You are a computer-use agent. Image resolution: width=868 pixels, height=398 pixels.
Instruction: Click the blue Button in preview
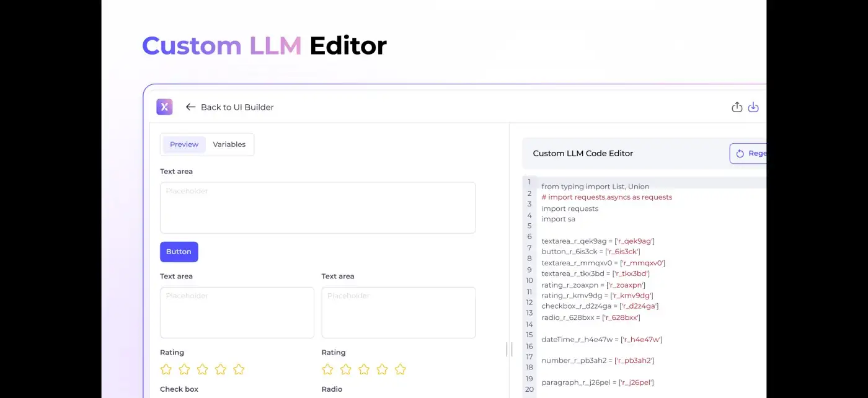(x=179, y=252)
